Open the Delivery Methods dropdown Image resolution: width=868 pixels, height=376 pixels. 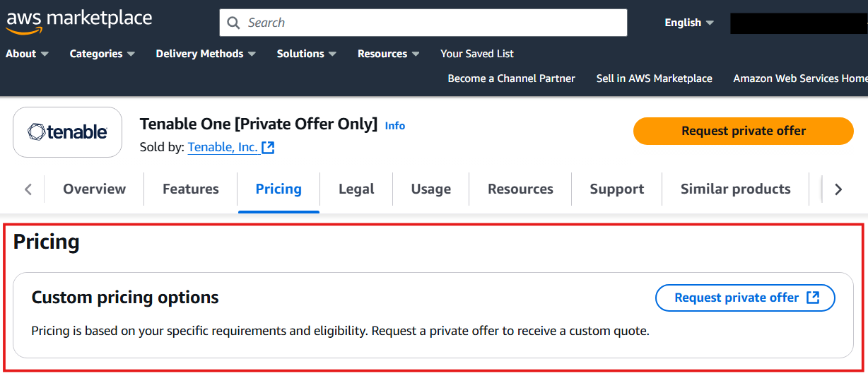(x=206, y=54)
